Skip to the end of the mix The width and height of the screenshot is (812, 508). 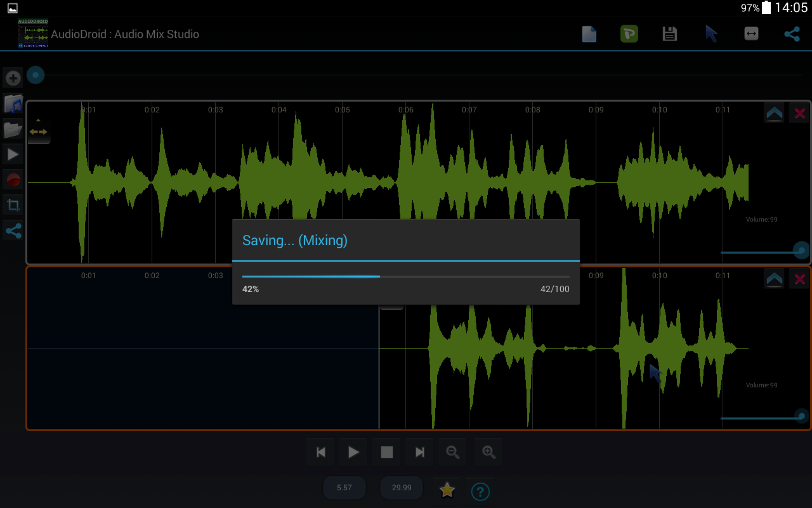coord(420,452)
